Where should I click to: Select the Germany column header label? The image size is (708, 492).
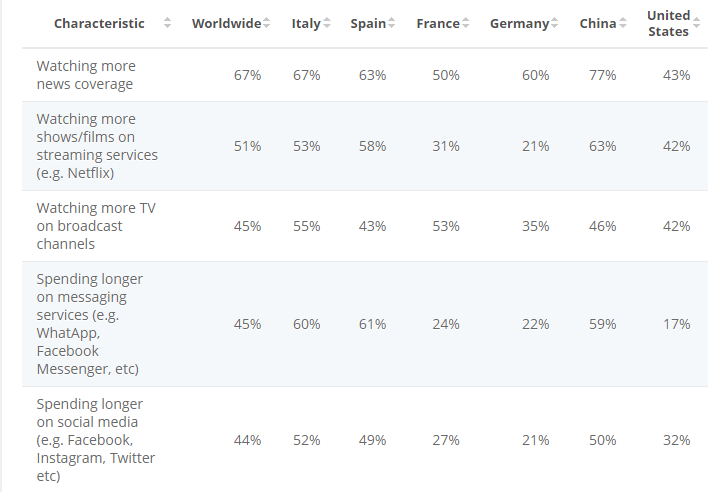(x=519, y=23)
